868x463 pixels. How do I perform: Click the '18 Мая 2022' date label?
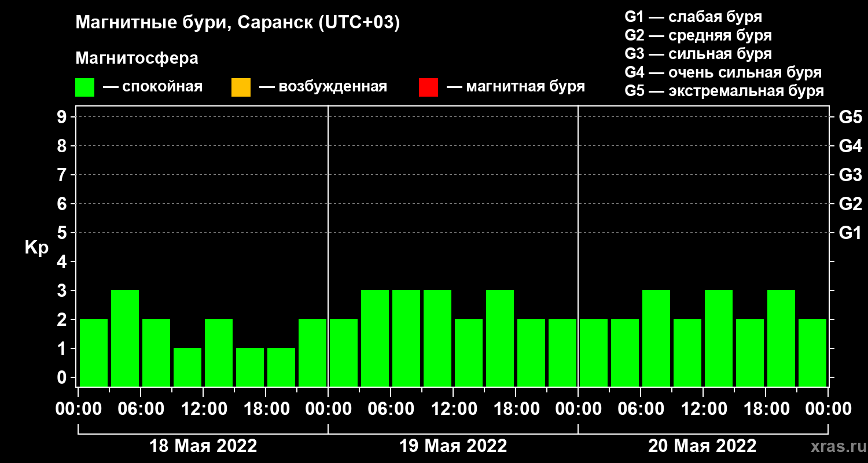(x=203, y=446)
